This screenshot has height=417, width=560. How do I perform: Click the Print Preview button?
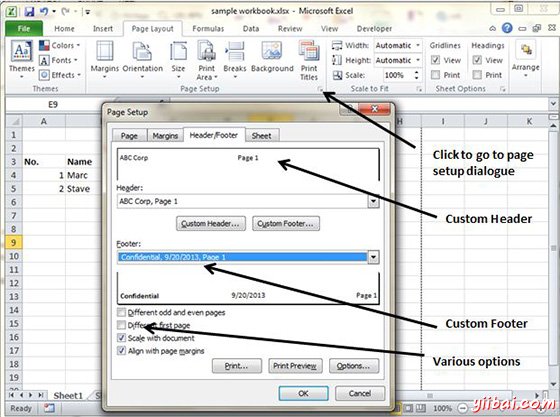pyautogui.click(x=295, y=366)
